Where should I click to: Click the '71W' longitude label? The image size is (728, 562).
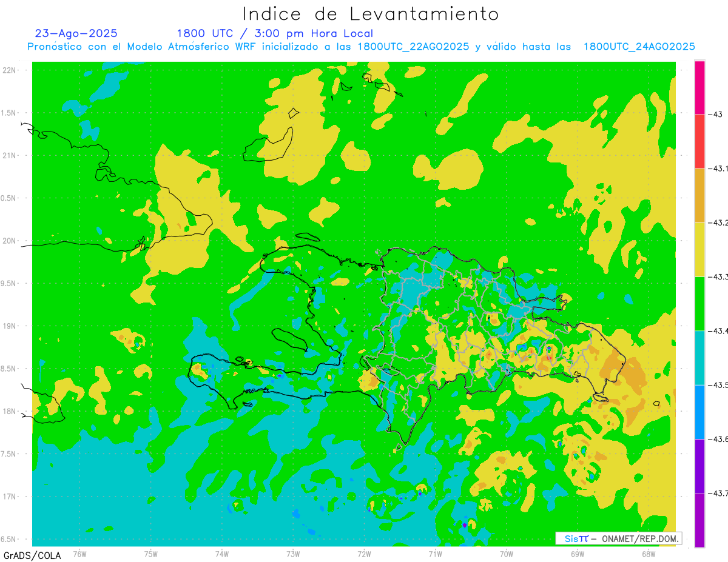coord(436,554)
